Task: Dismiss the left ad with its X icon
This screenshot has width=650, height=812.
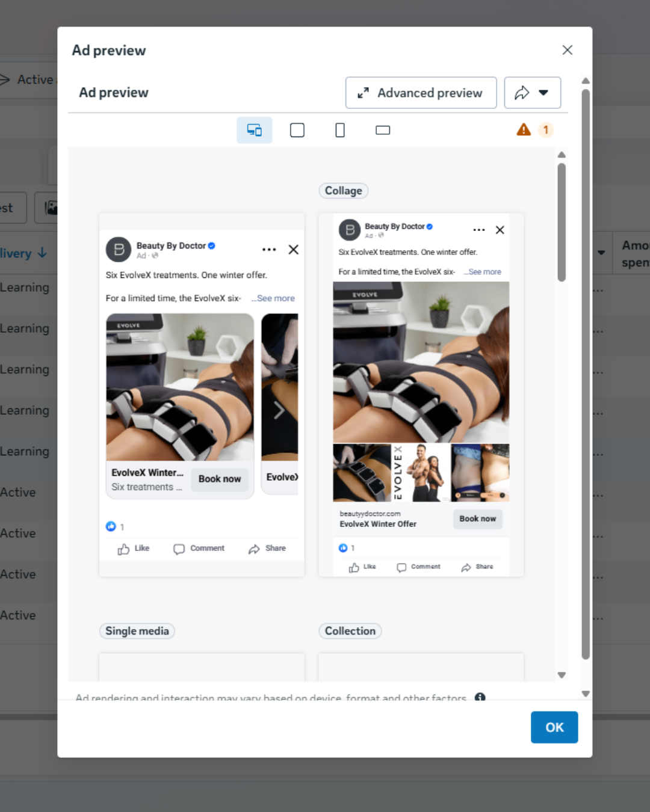Action: pos(293,249)
